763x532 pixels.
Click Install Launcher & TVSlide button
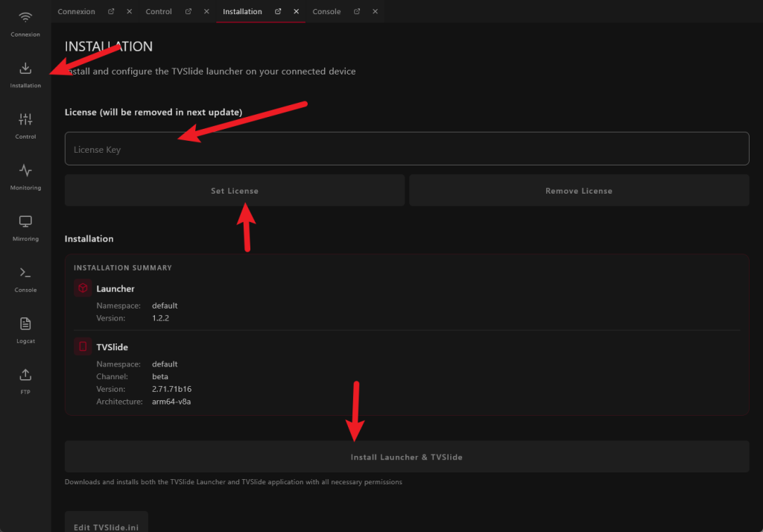406,457
